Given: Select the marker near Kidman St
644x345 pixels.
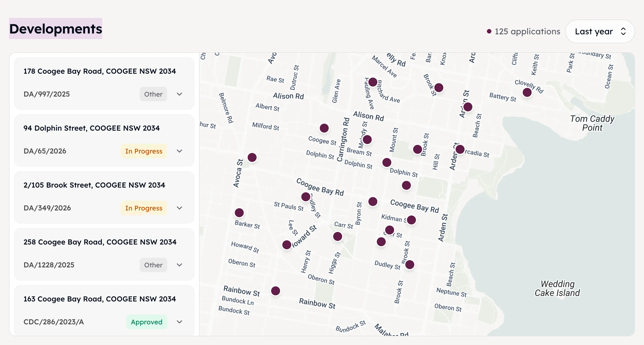Looking at the screenshot, I should tap(411, 220).
